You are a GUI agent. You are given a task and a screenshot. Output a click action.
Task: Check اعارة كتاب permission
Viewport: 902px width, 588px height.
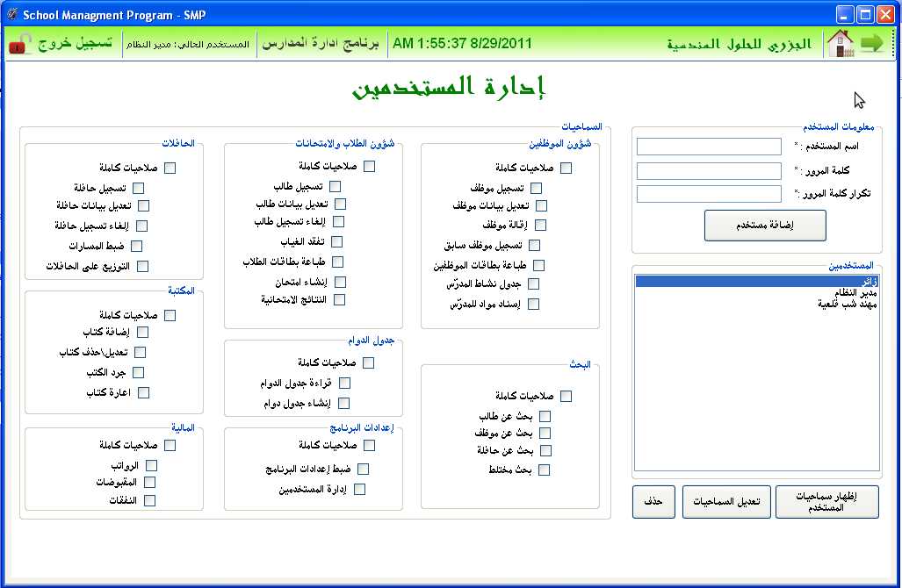coord(143,392)
